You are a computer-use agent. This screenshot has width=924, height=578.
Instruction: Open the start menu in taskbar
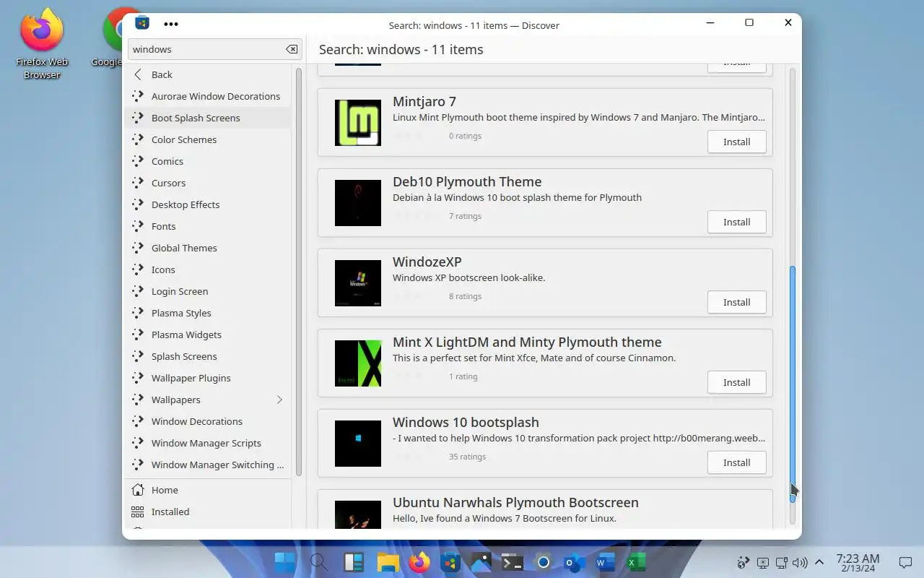point(285,562)
